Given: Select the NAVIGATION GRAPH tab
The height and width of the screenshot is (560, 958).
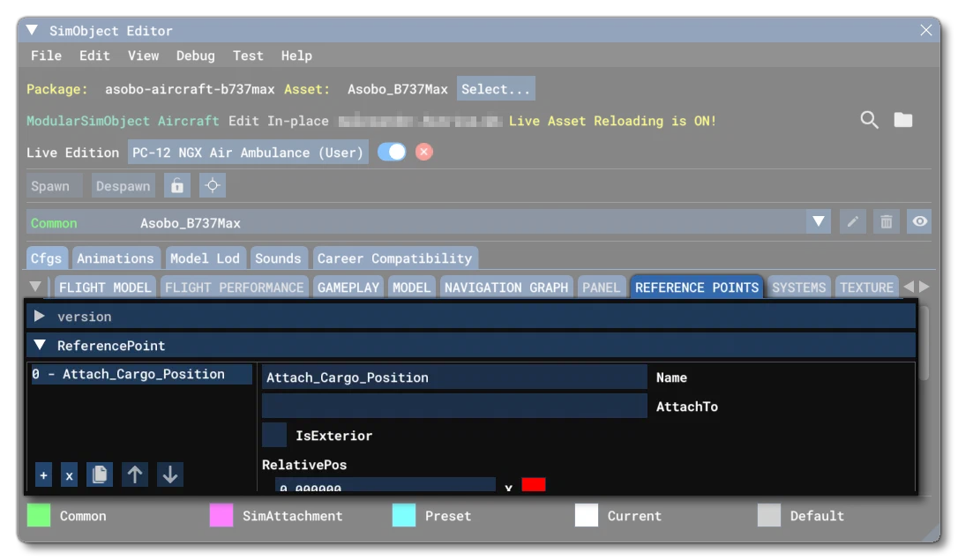Looking at the screenshot, I should click(x=506, y=287).
